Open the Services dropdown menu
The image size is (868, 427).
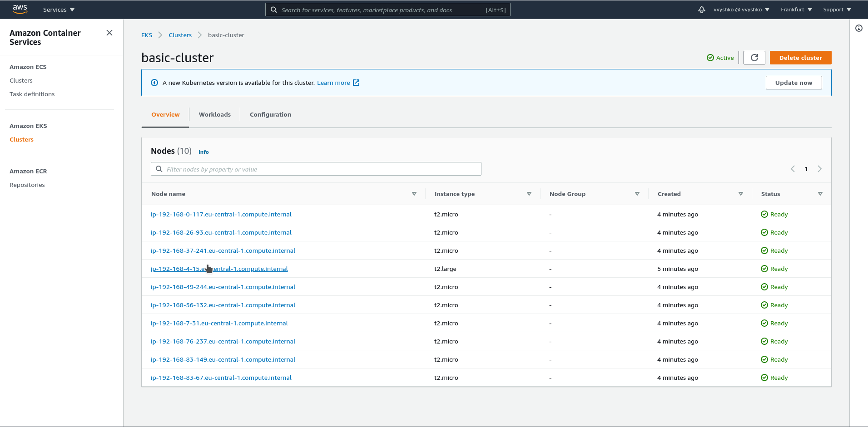tap(59, 10)
